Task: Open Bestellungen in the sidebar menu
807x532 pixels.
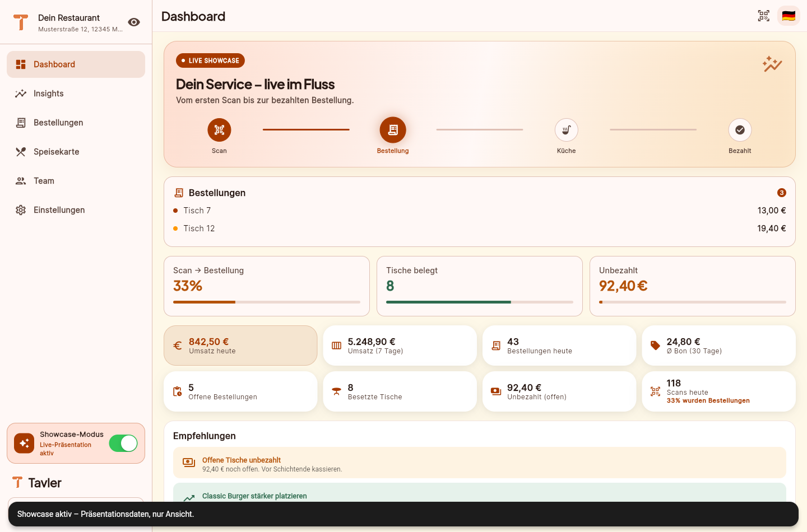Action: (x=76, y=123)
